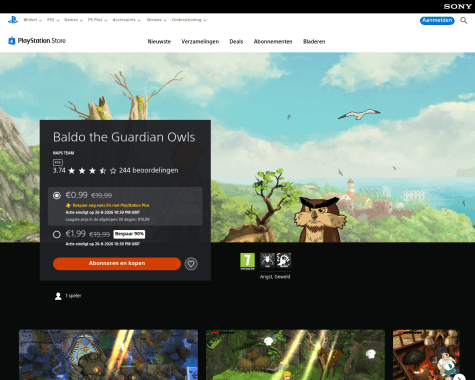Click the Bespaar 90% badge
This screenshot has width=475, height=380.
tap(129, 234)
